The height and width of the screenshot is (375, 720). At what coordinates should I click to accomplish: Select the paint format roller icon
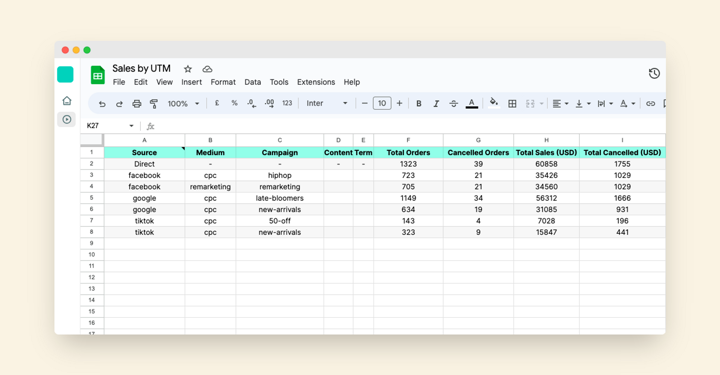[x=154, y=104]
